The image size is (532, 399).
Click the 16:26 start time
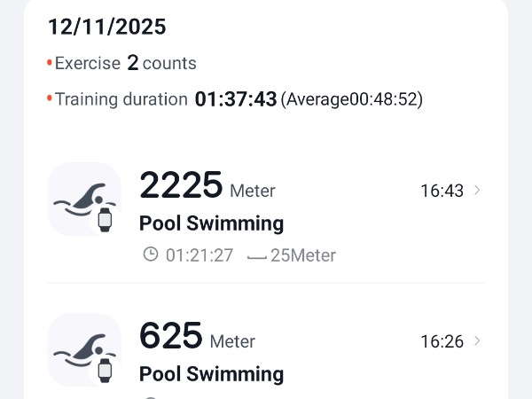point(442,340)
